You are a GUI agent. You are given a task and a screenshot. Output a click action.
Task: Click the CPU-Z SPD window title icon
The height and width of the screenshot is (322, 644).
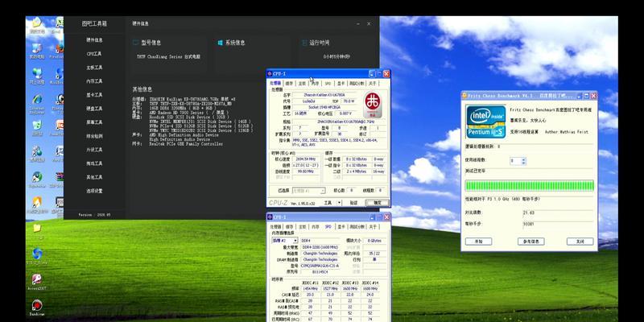(x=270, y=217)
